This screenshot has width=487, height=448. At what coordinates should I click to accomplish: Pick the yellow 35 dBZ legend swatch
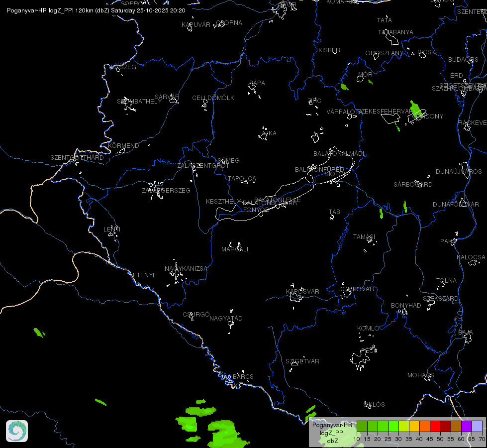coord(414,427)
